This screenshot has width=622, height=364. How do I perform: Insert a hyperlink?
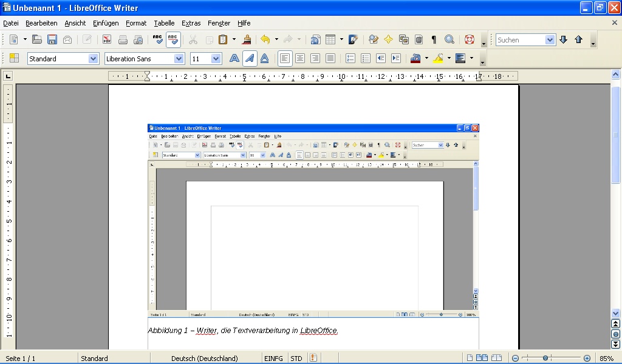(315, 39)
